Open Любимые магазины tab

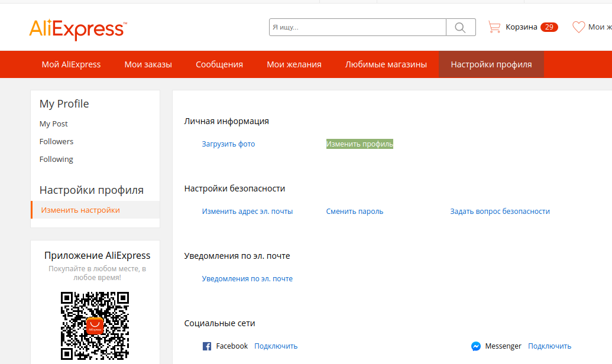pos(386,64)
